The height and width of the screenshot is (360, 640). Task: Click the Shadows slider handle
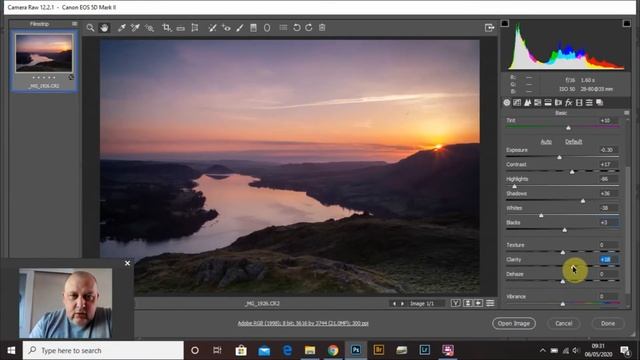(583, 201)
